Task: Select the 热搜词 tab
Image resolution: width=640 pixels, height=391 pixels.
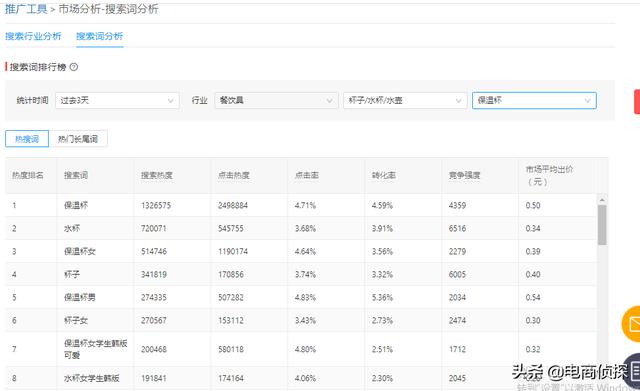Action: click(x=27, y=139)
